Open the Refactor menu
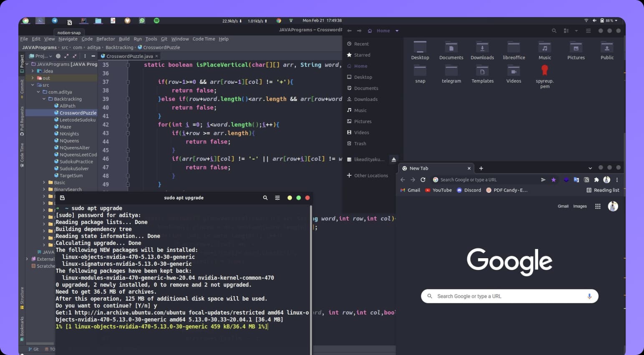The width and height of the screenshot is (644, 355). point(106,39)
